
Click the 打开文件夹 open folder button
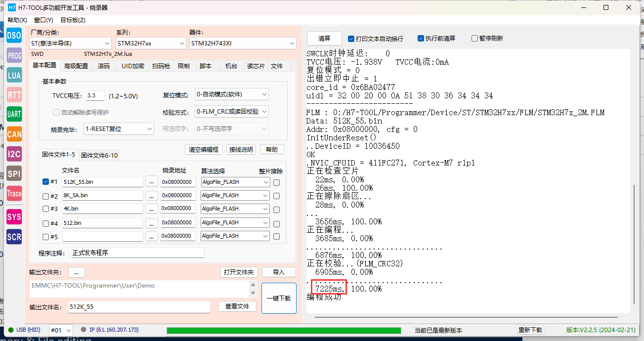click(239, 272)
